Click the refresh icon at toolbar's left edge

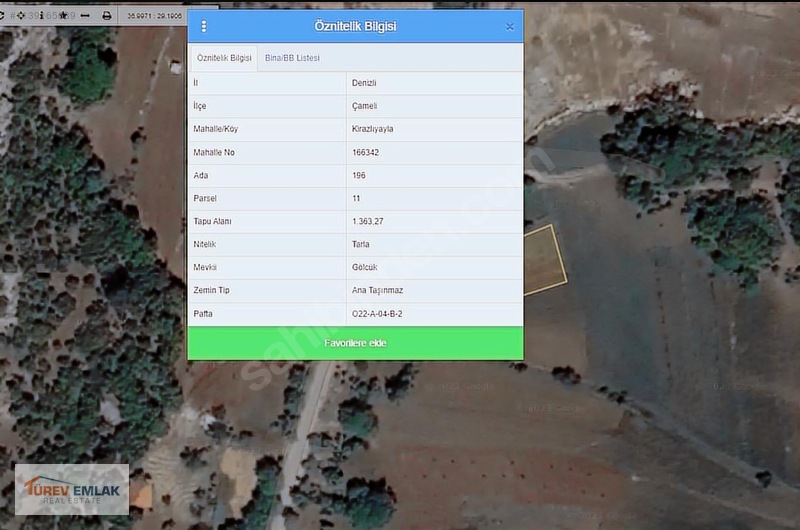(2, 16)
